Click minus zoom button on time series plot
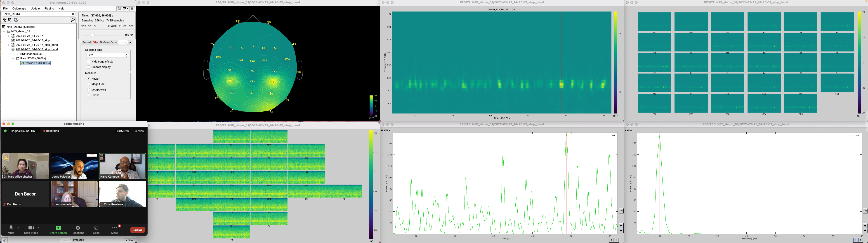Image resolution: width=868 pixels, height=243 pixels. [x=621, y=231]
